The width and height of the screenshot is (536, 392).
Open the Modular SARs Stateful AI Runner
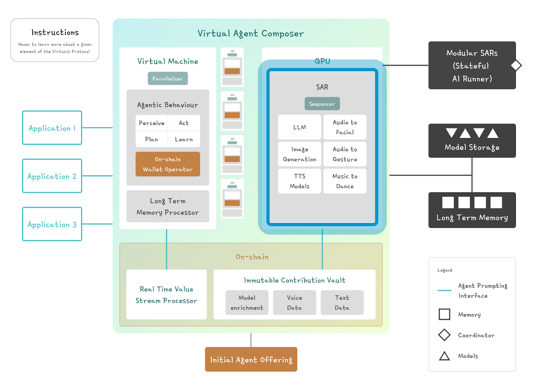[x=472, y=66]
